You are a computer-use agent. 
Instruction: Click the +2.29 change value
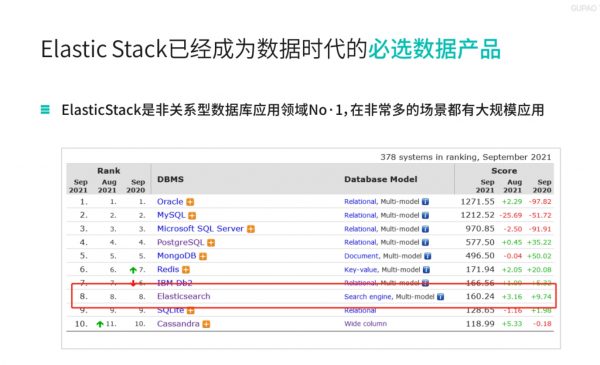coord(512,202)
